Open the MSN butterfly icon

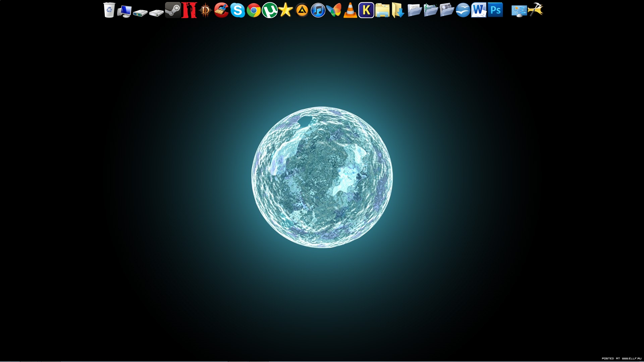tap(334, 10)
